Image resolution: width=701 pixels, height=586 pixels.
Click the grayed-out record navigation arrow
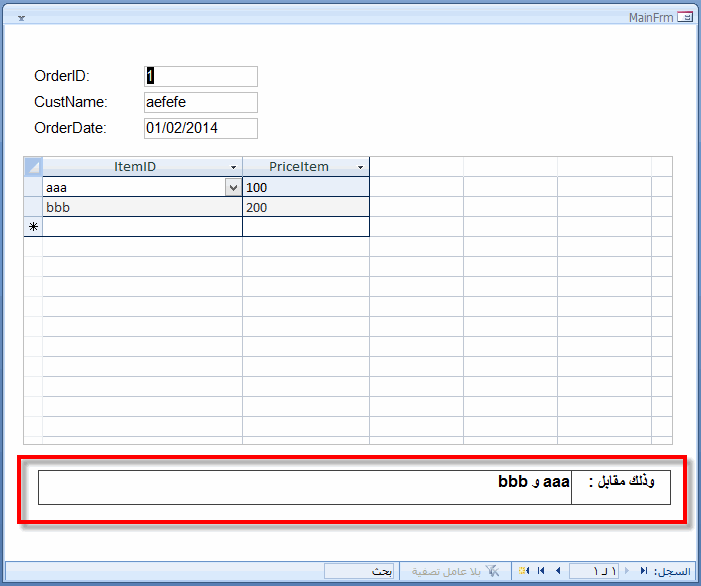tap(627, 570)
